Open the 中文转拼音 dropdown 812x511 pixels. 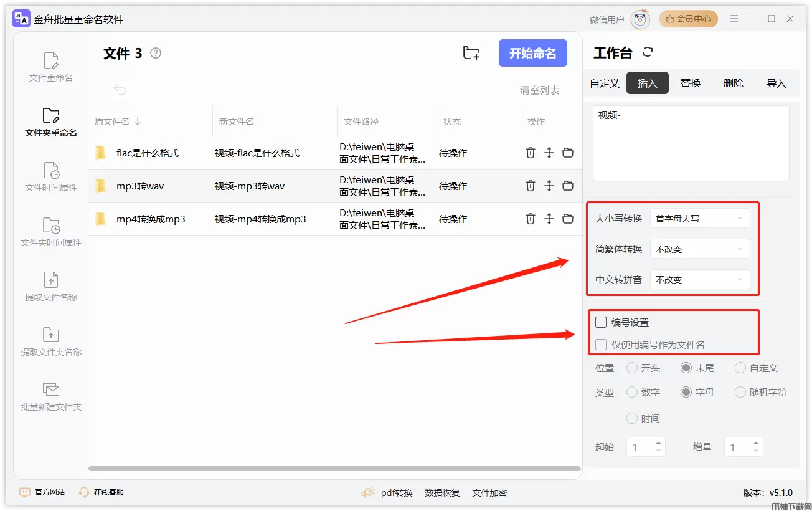(x=699, y=280)
